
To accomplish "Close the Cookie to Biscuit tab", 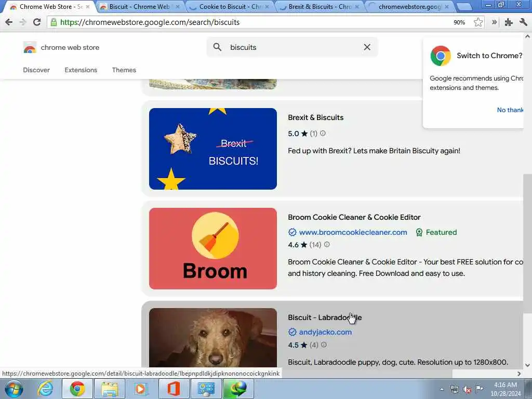I will [x=267, y=6].
